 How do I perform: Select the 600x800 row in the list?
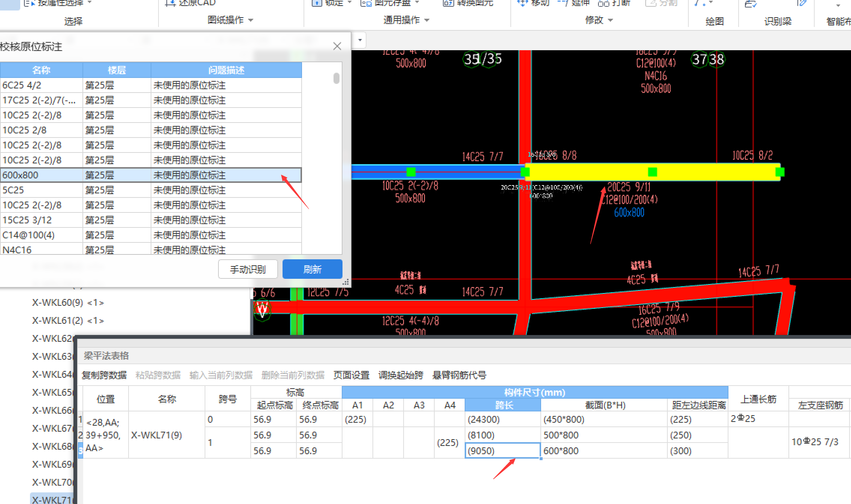151,175
